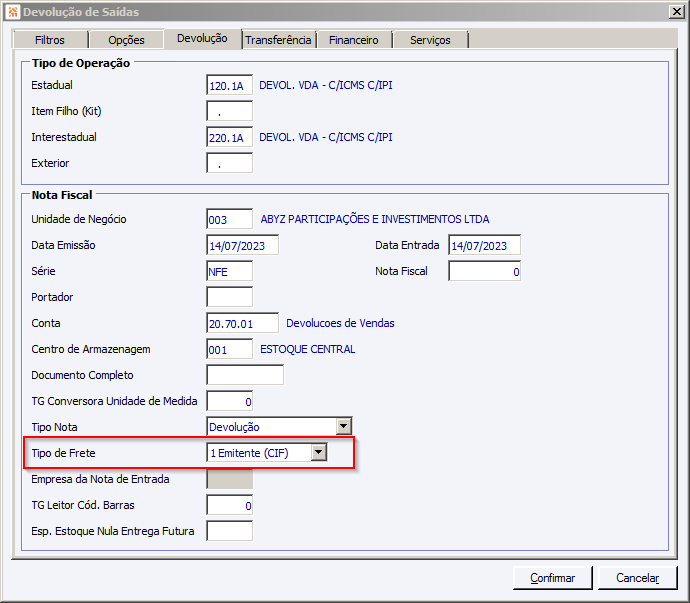
Task: Click the Interestadual operation code field
Action: [x=229, y=137]
